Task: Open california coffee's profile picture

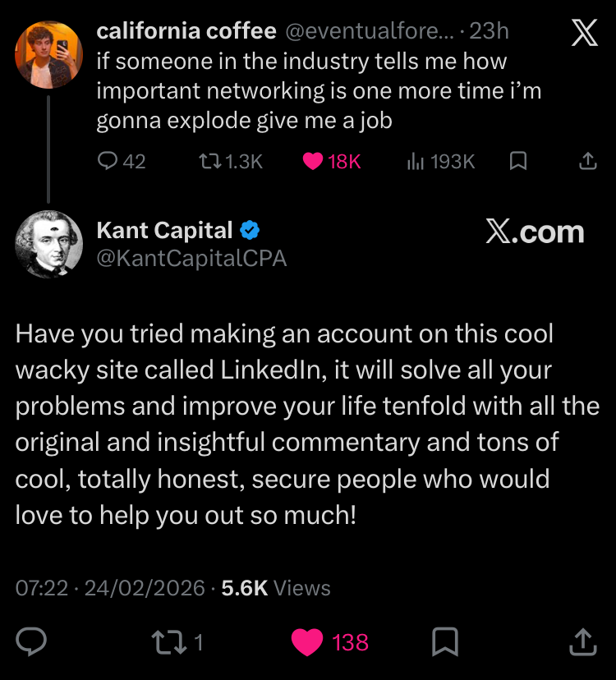Action: click(48, 54)
